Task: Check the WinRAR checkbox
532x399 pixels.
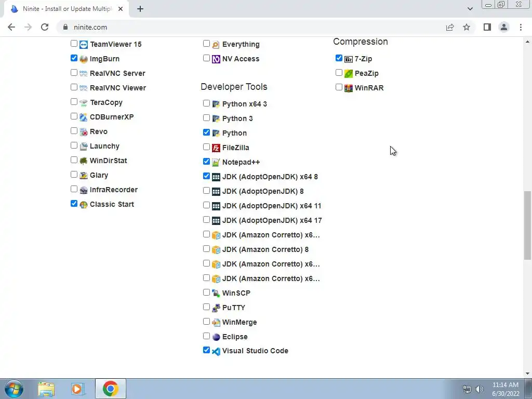Action: tap(339, 87)
